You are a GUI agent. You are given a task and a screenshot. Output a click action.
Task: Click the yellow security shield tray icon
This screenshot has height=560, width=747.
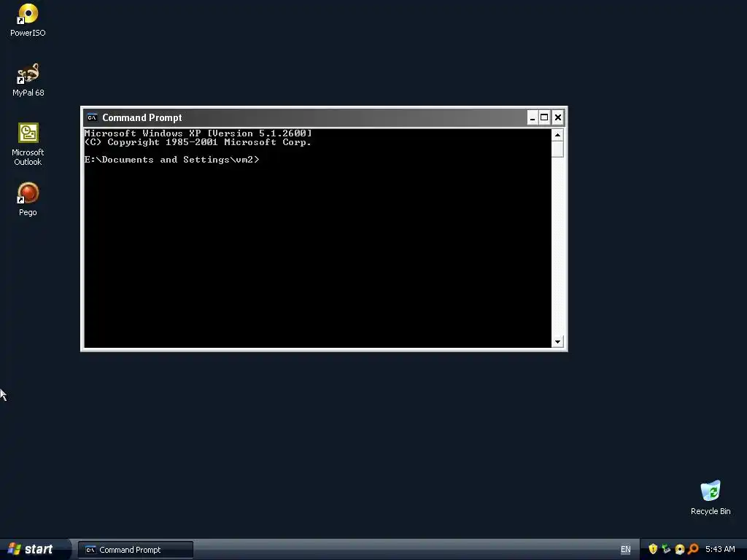653,549
